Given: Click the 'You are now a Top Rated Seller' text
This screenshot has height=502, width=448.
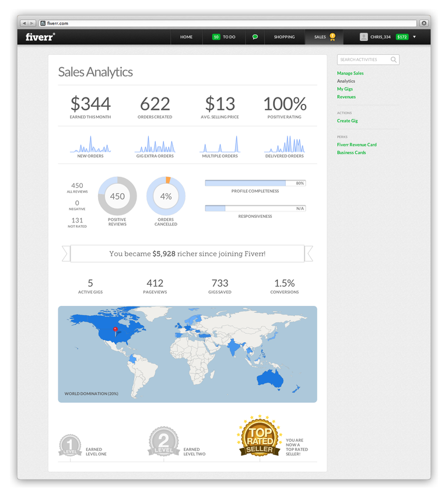Looking at the screenshot, I should (x=297, y=447).
